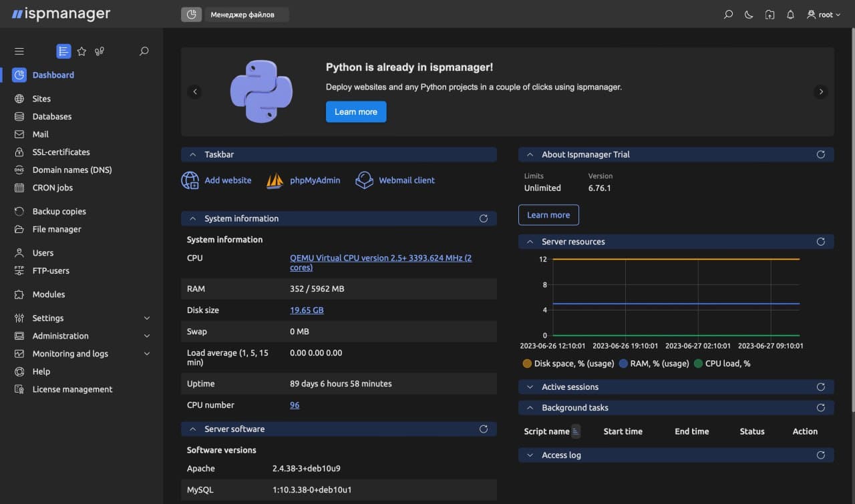Click the sidebar search magnifier icon
The height and width of the screenshot is (504, 855).
click(x=144, y=51)
